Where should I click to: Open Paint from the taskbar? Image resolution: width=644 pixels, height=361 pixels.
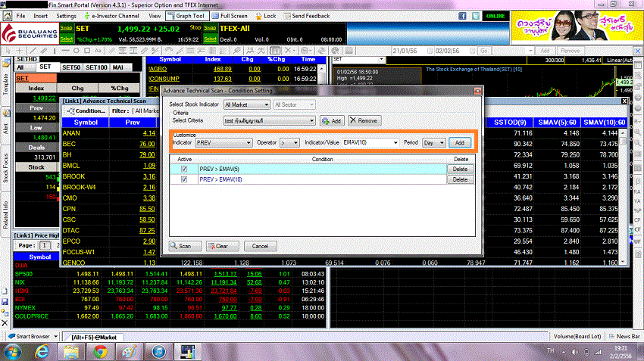pyautogui.click(x=129, y=352)
